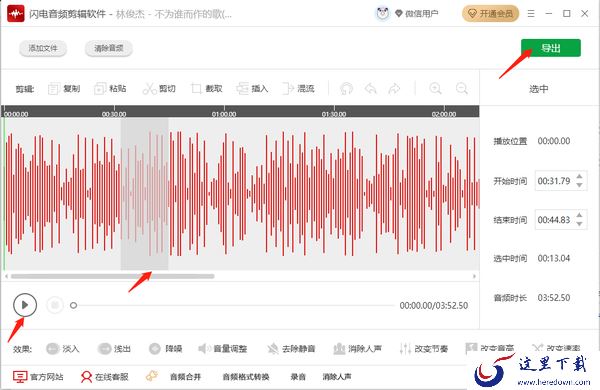Click the 清除音频 (clear audio) button

(109, 48)
